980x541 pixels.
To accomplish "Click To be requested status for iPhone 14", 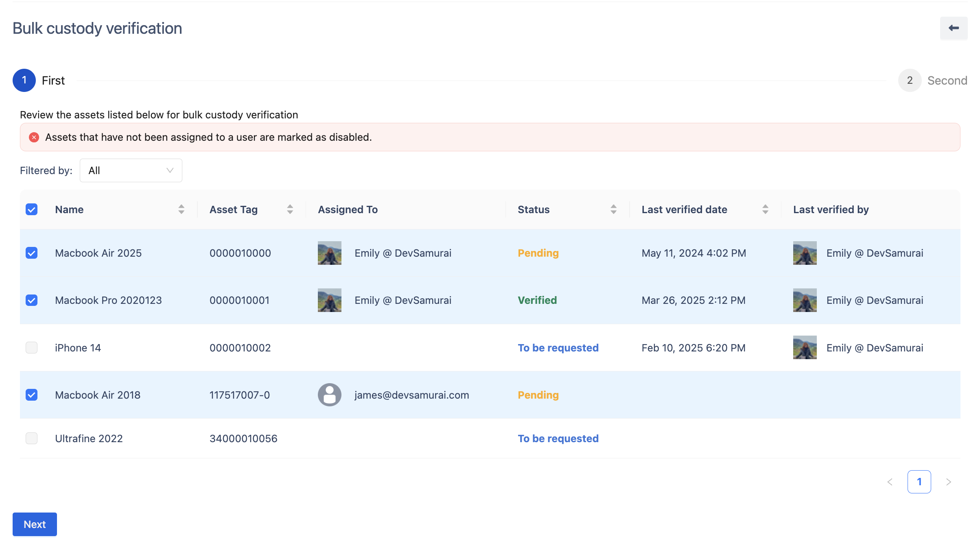I will pos(558,348).
